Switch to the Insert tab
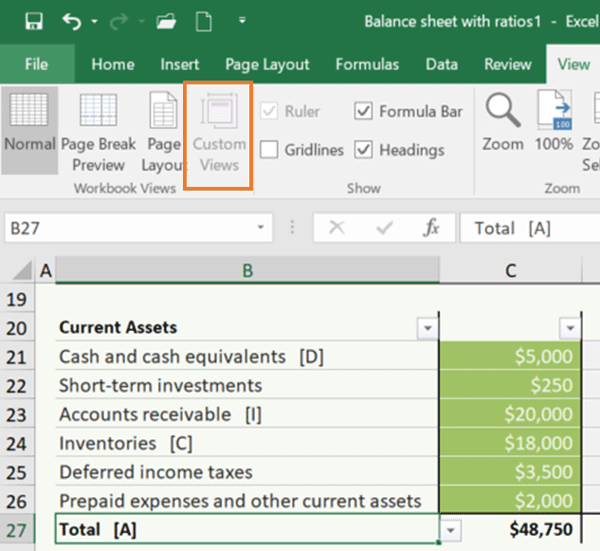Viewport: 600px width, 551px height. pos(179,64)
